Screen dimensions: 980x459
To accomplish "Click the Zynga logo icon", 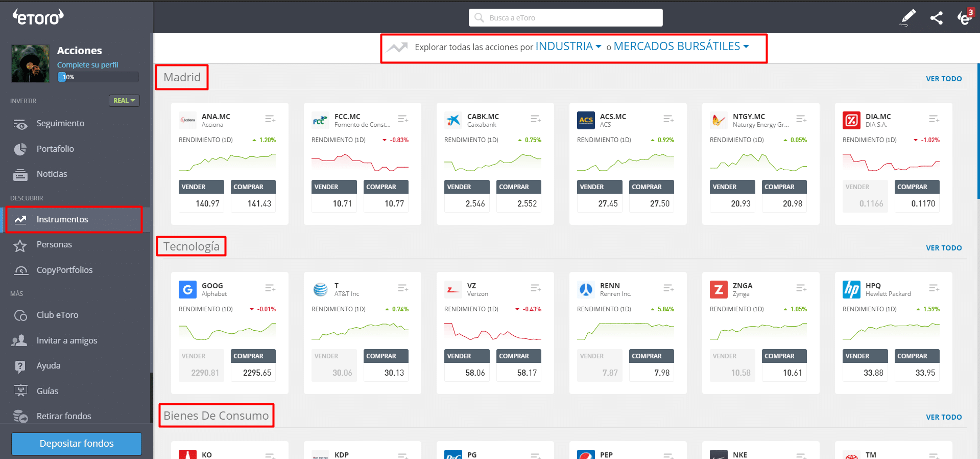I will click(x=719, y=290).
